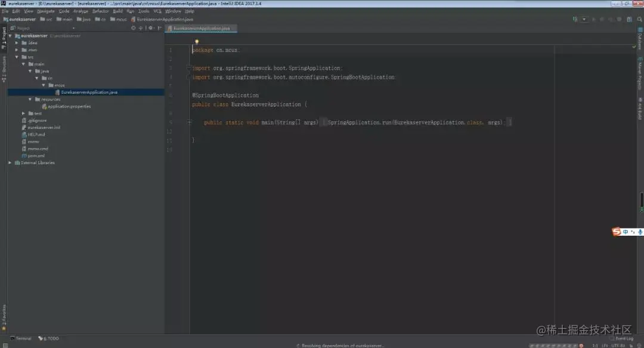Screen dimensions: 644x348
Task: Click the main breadcrumb in navigation bar
Action: tap(64, 19)
